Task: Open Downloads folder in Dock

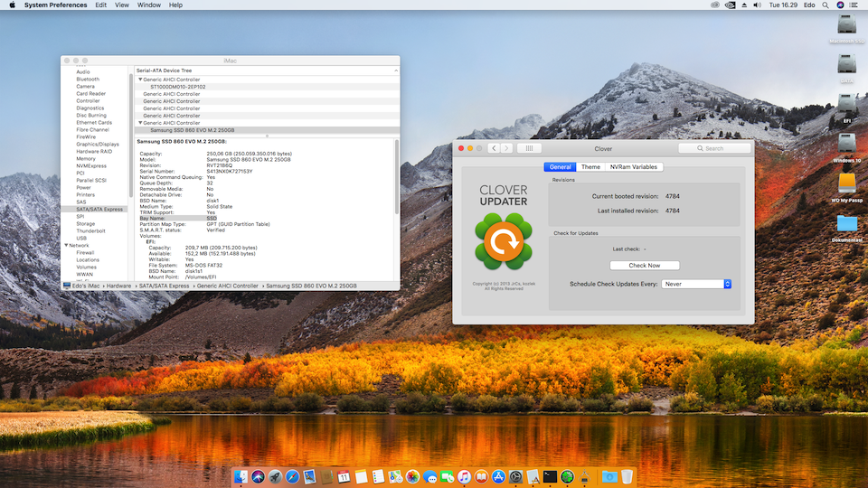Action: click(609, 476)
